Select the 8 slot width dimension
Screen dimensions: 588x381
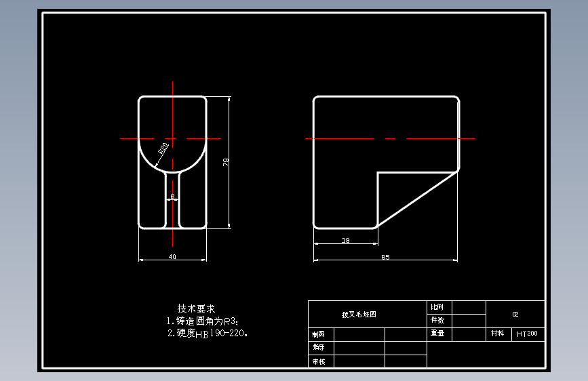coord(172,196)
